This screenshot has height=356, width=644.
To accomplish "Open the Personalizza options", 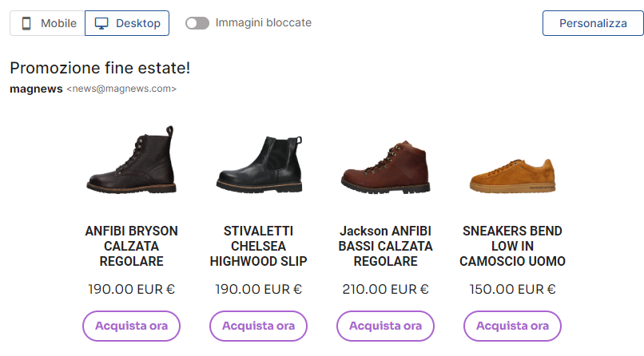I will [x=592, y=23].
